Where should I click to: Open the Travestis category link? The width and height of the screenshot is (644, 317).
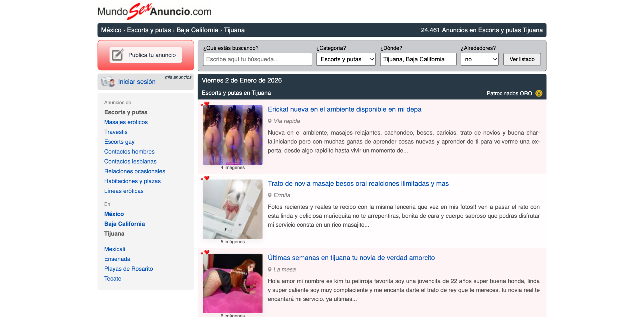[116, 132]
